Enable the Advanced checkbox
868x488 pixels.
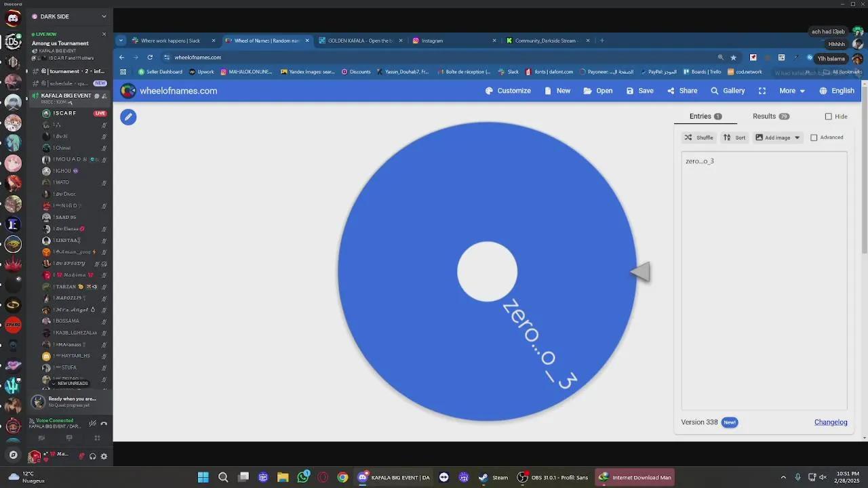pos(814,138)
